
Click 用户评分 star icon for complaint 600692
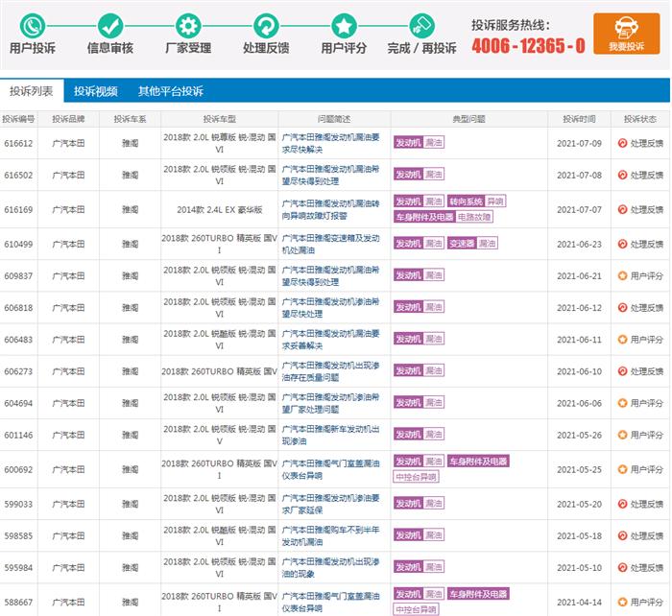[623, 469]
